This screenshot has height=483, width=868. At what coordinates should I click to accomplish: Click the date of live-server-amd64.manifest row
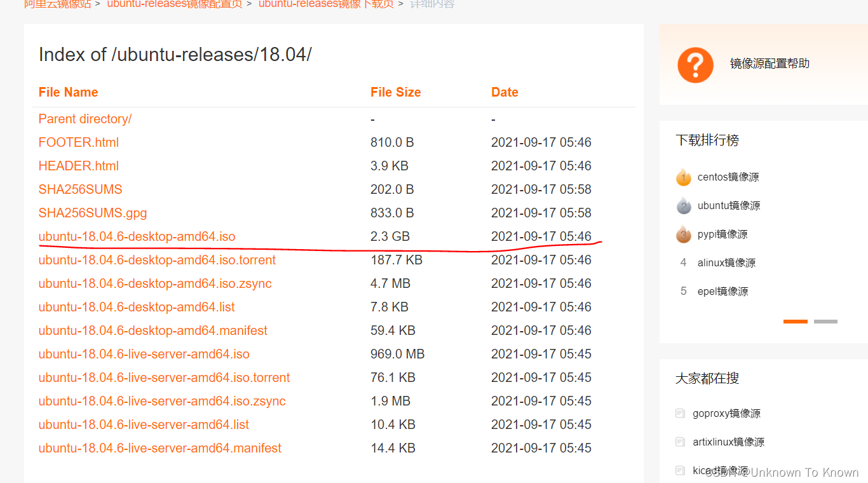click(541, 448)
